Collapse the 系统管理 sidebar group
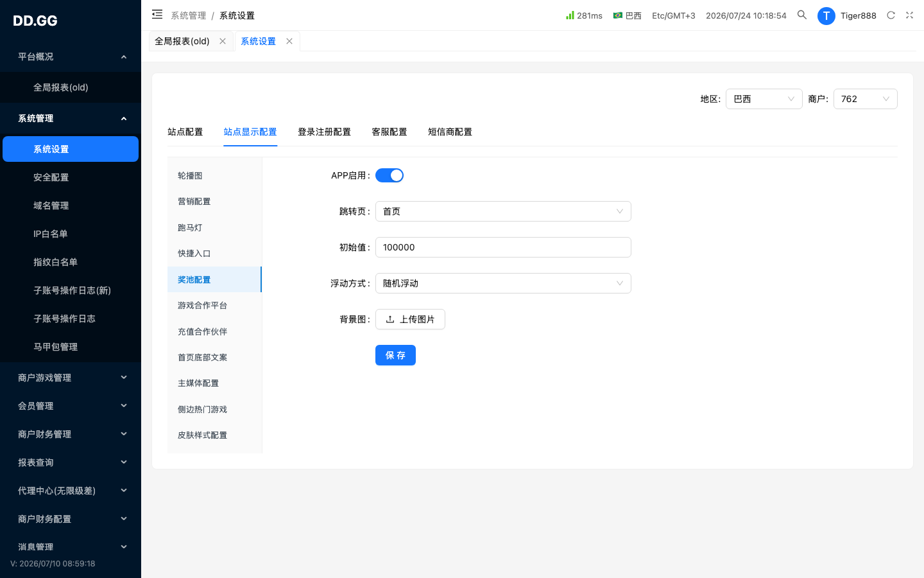Viewport: 924px width, 578px height. pos(71,118)
